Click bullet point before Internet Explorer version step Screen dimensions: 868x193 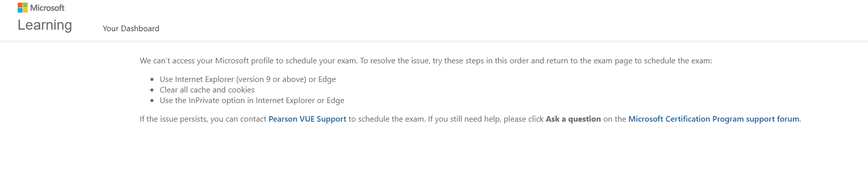(x=152, y=79)
